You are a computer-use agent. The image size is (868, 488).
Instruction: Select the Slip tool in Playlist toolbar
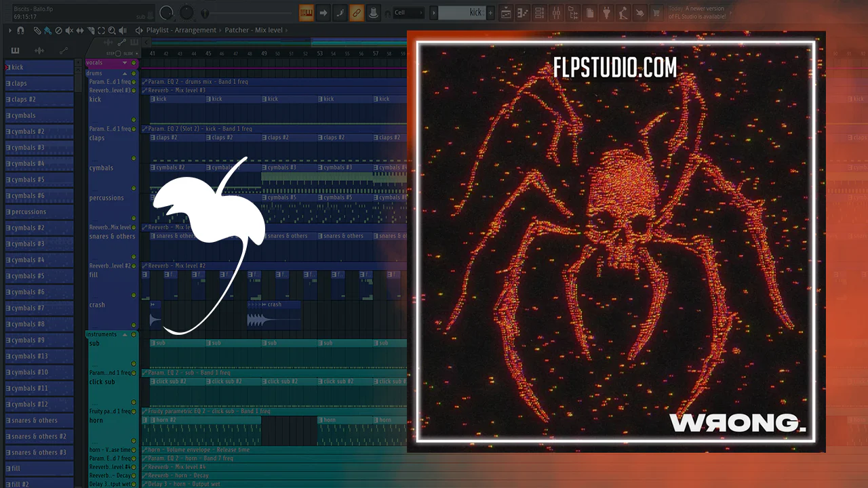coord(80,30)
